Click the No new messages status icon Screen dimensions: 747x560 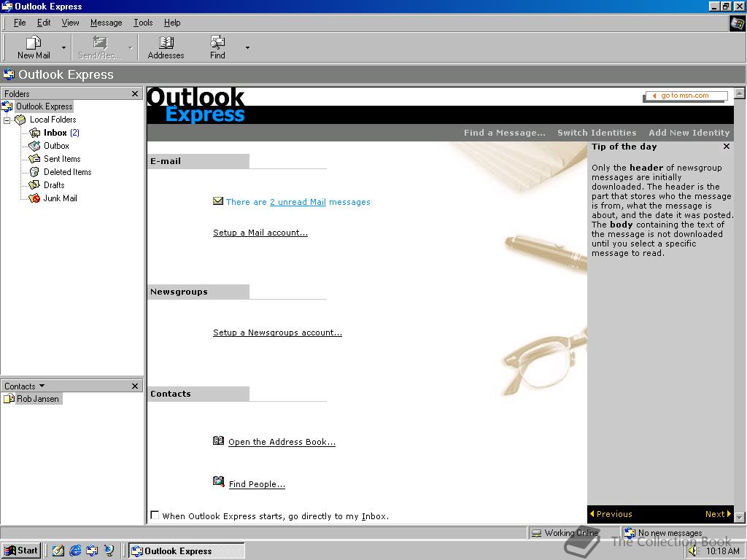click(x=630, y=533)
